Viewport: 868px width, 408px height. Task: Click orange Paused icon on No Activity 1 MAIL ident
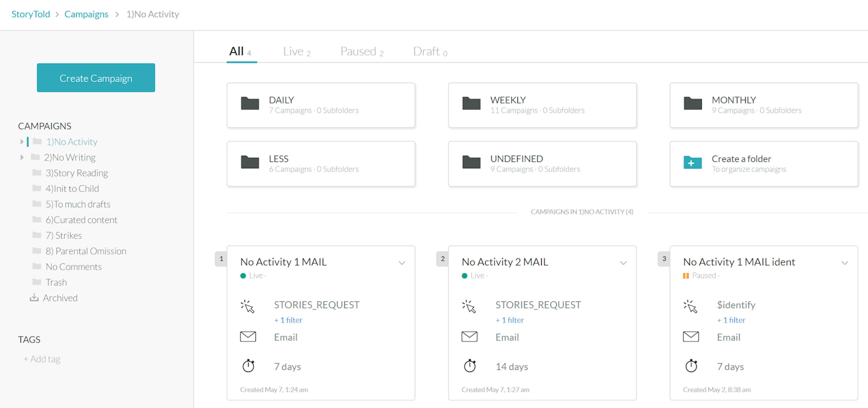click(x=686, y=276)
